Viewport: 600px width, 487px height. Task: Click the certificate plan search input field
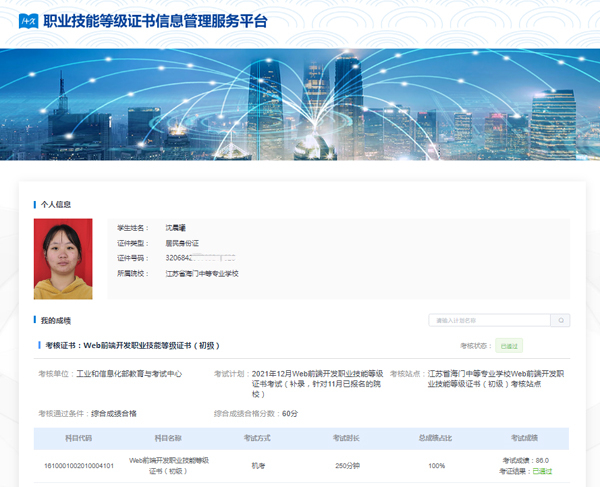(489, 320)
